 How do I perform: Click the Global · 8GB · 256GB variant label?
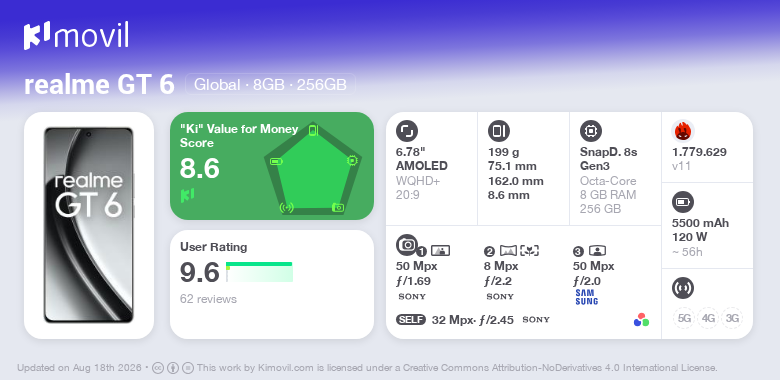pos(270,84)
